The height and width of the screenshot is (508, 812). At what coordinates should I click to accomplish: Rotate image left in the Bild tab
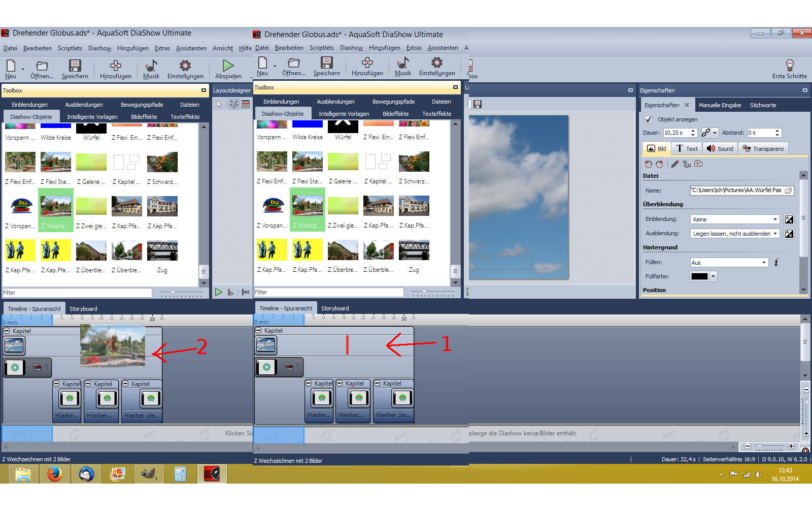648,164
